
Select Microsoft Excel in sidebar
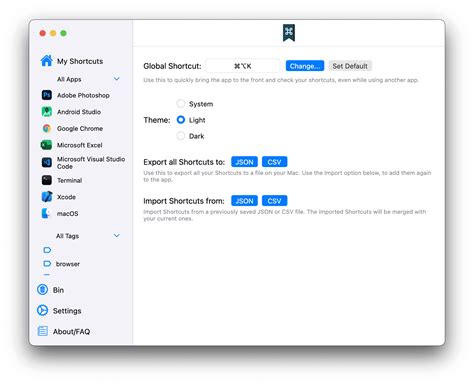pos(79,145)
